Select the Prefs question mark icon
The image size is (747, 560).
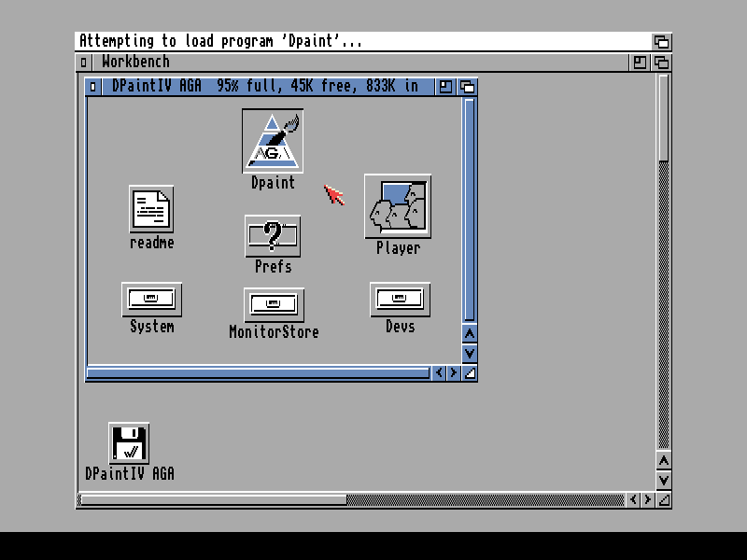273,236
